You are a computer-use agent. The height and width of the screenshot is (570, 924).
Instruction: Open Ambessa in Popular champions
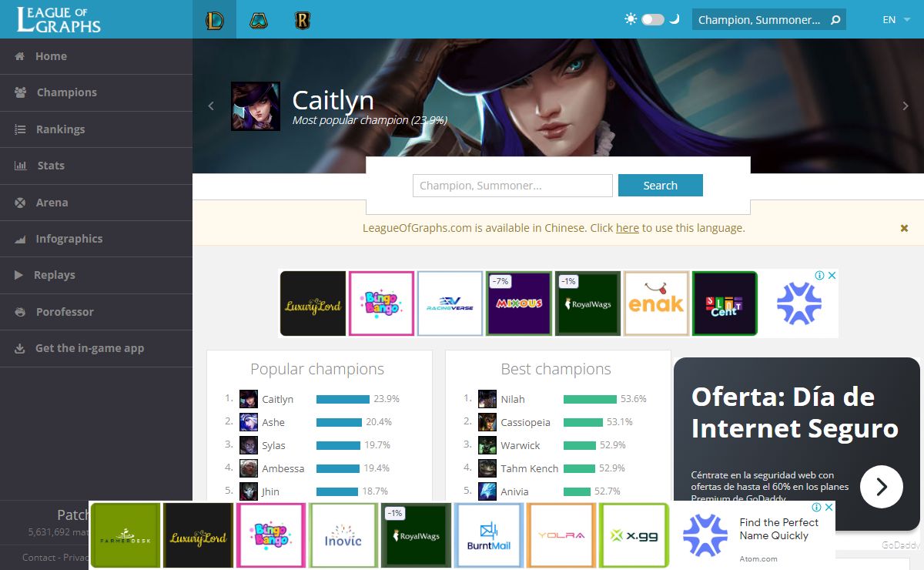pos(283,468)
